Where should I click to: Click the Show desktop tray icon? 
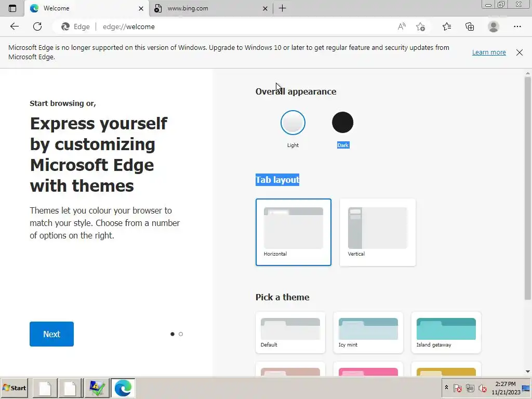(526, 388)
